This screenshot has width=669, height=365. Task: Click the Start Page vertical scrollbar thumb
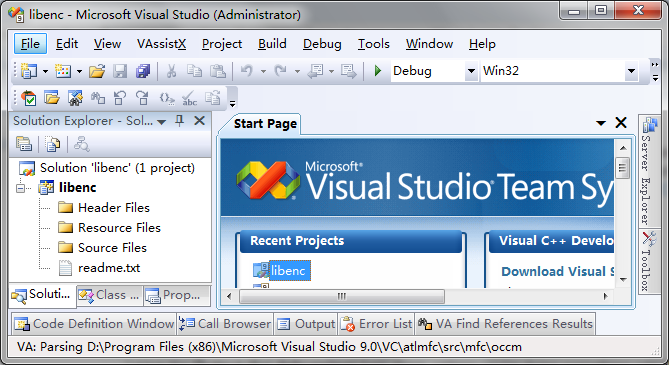(x=622, y=168)
